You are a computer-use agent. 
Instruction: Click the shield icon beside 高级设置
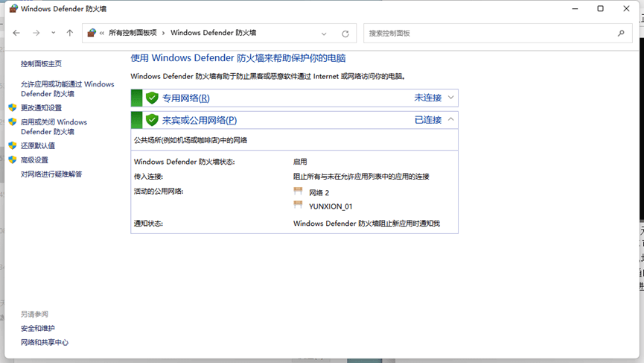13,160
